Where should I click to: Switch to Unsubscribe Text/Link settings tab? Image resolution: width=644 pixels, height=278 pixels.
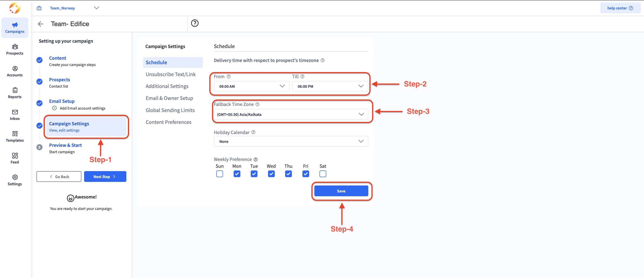point(170,74)
